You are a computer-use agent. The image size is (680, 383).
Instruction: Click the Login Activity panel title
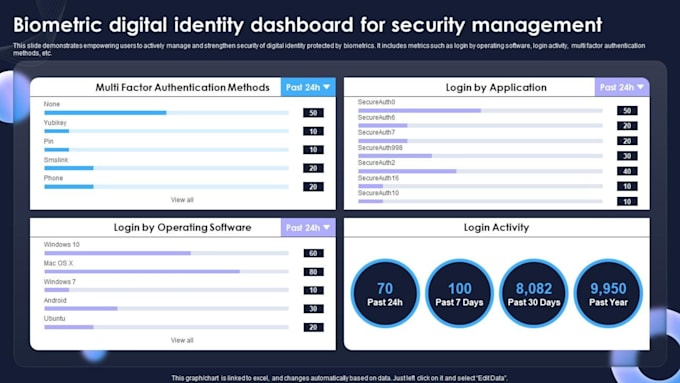point(496,228)
